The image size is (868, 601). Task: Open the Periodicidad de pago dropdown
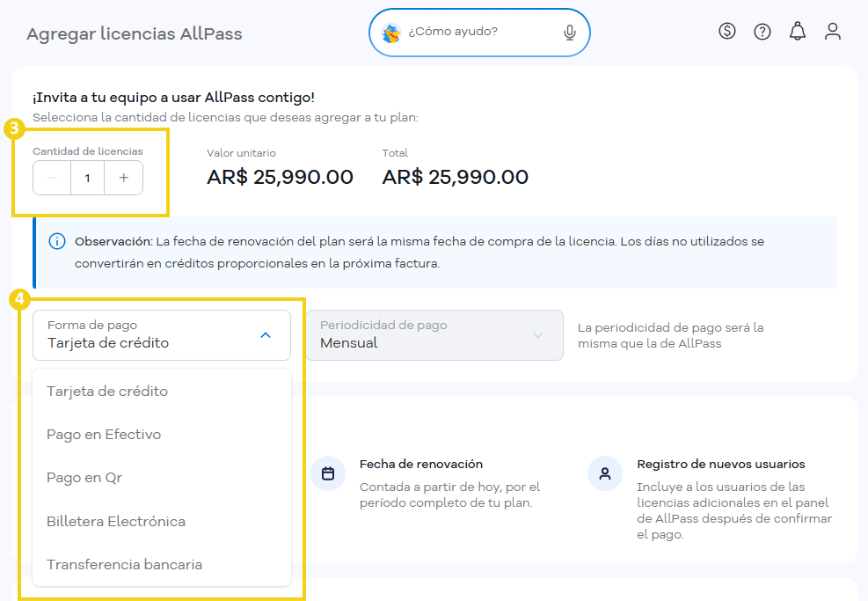tap(434, 335)
